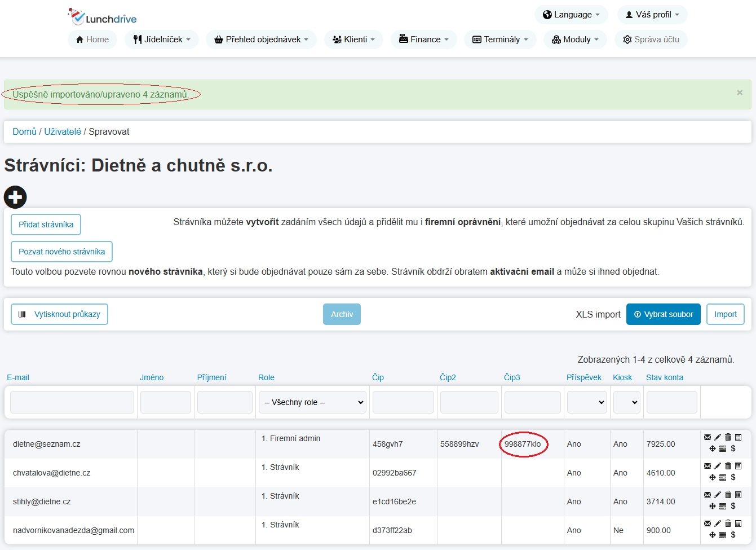Click the cell 02992ba667
Viewport: 756px width, 550px height.
(395, 473)
